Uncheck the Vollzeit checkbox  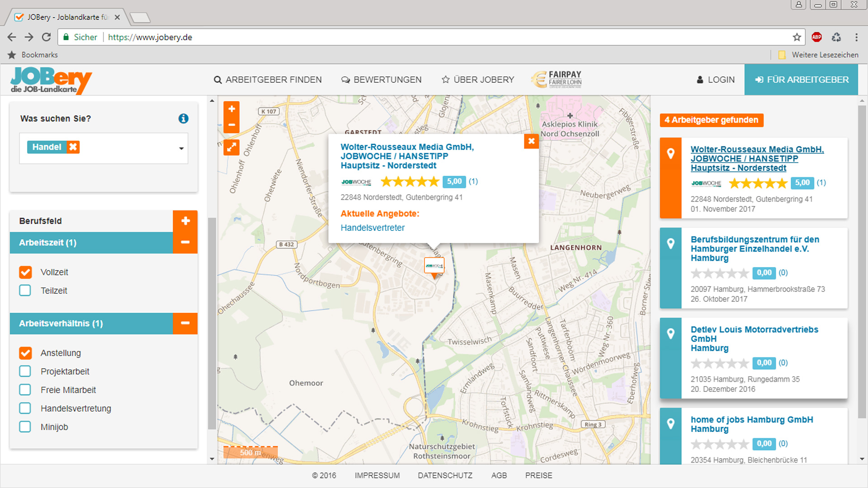tap(25, 272)
